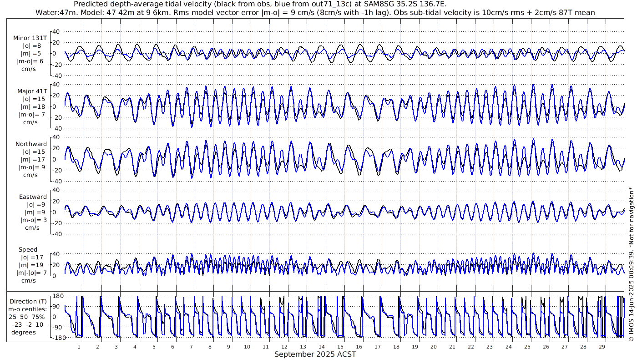Click the "|o| =8" value under Minor 131T

click(x=32, y=46)
